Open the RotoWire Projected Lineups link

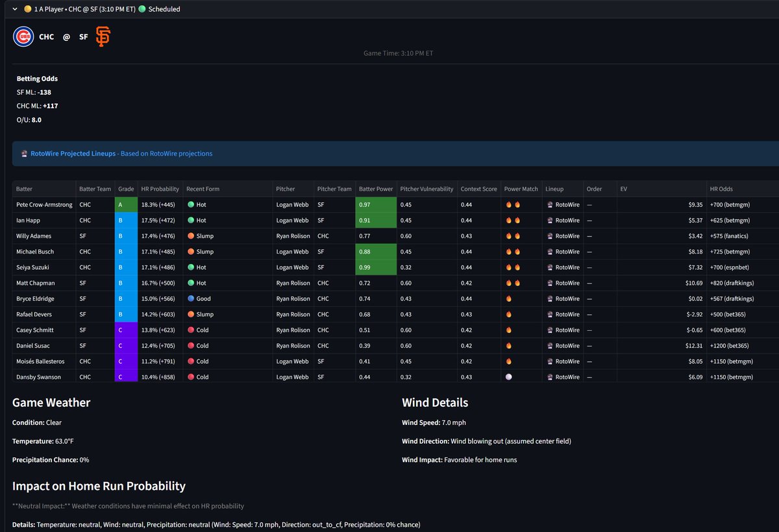(x=73, y=154)
